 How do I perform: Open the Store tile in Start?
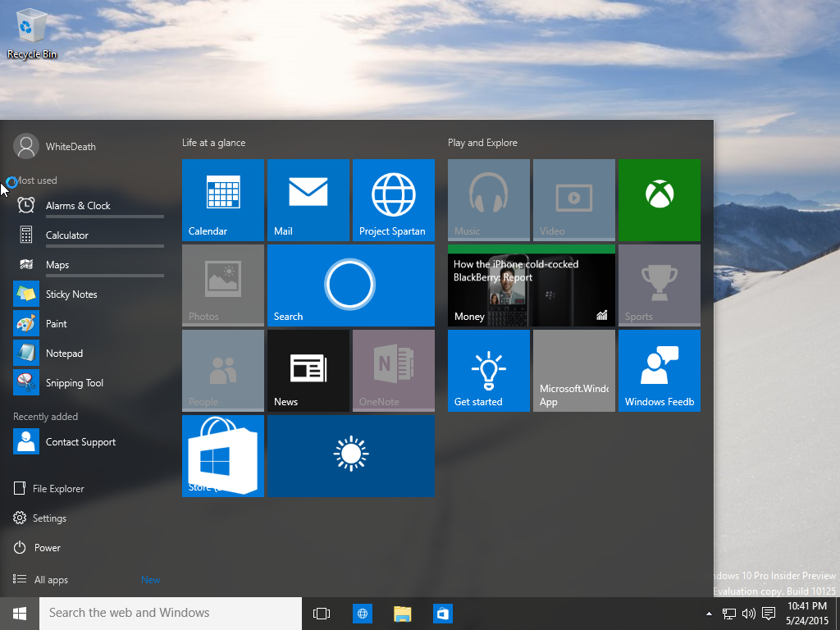click(x=223, y=455)
